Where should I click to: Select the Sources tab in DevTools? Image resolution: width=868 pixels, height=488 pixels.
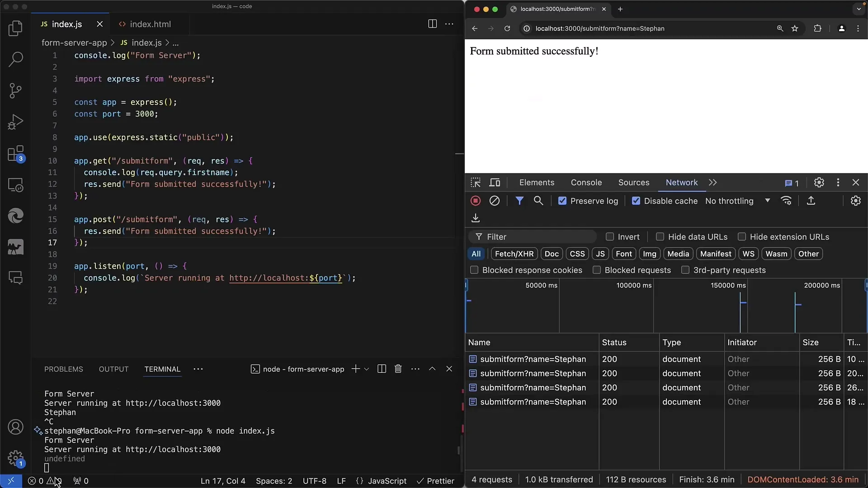tap(634, 183)
